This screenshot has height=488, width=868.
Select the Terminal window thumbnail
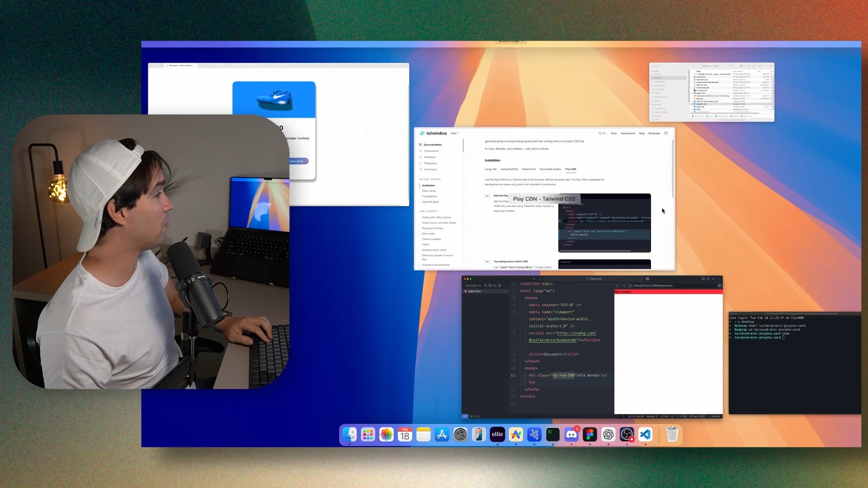(794, 363)
